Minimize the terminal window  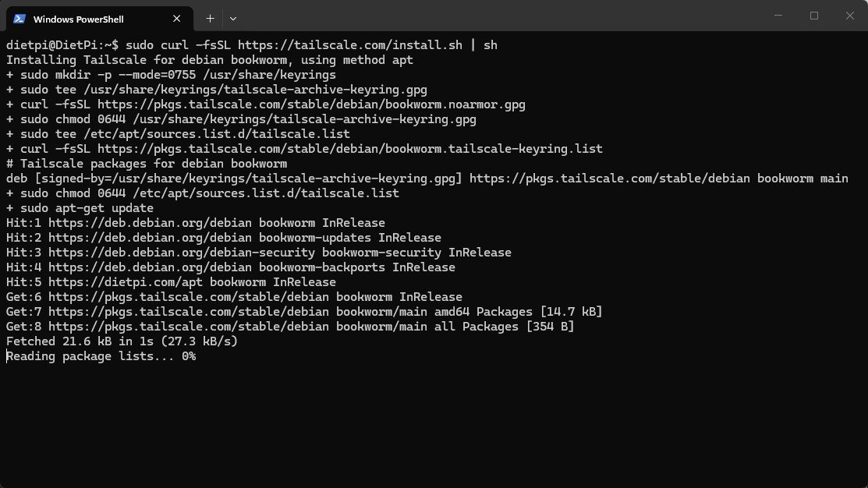click(x=778, y=16)
